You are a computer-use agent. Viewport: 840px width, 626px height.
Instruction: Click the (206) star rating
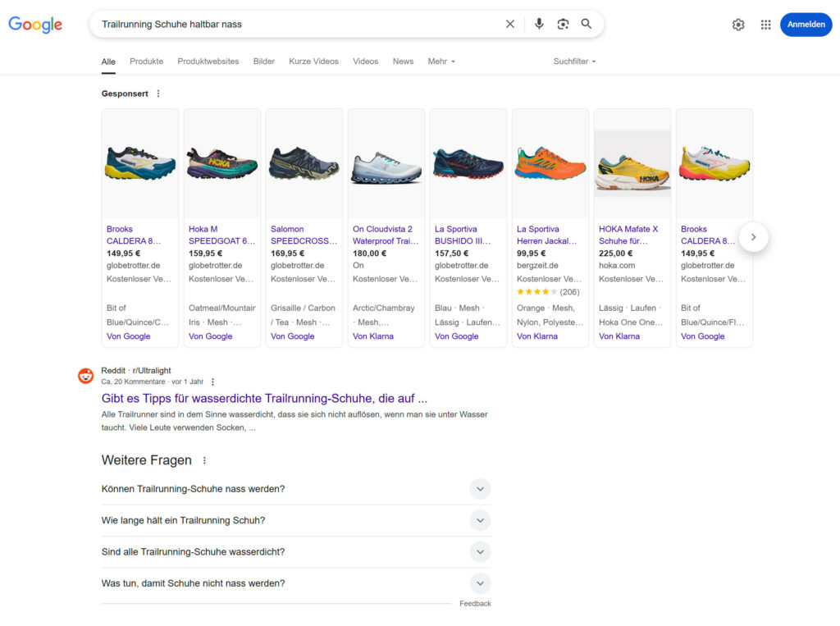548,292
